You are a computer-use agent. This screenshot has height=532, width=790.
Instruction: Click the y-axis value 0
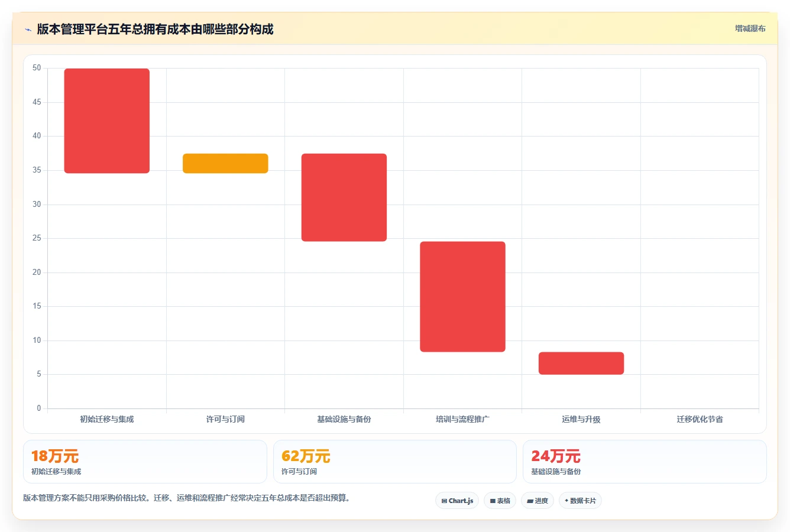pos(39,408)
